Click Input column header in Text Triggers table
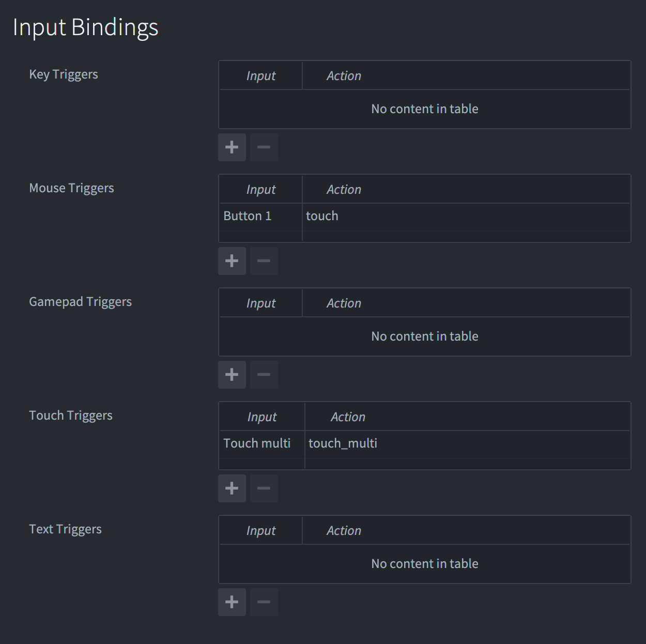 [x=261, y=531]
